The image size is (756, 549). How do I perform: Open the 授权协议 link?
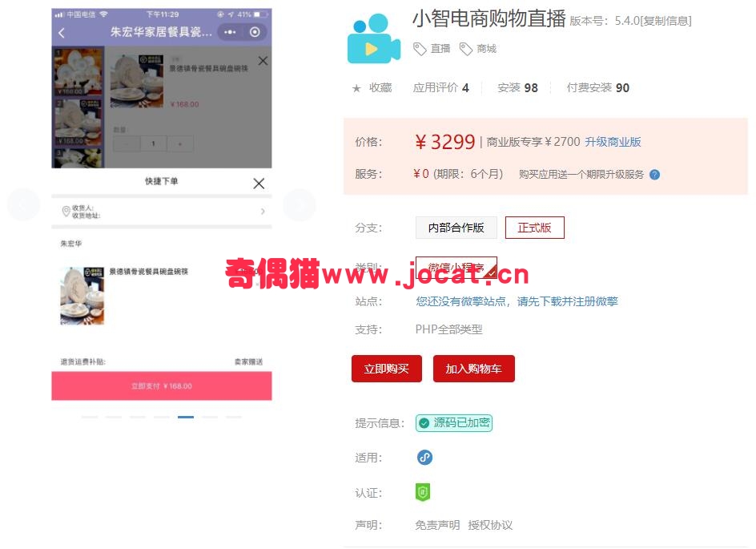click(x=490, y=525)
